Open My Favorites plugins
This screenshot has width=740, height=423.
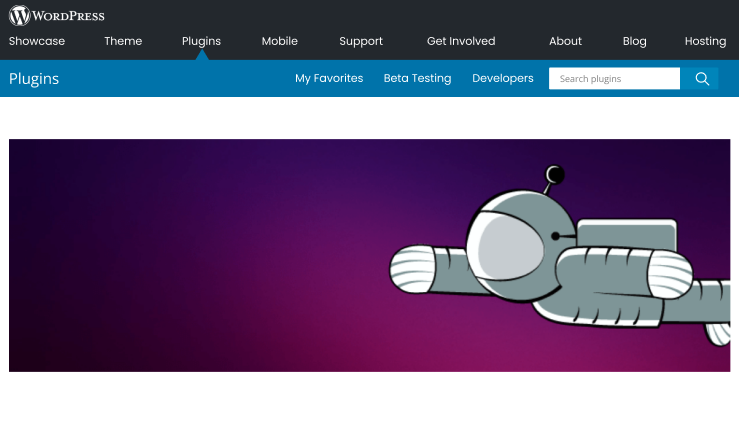point(329,78)
